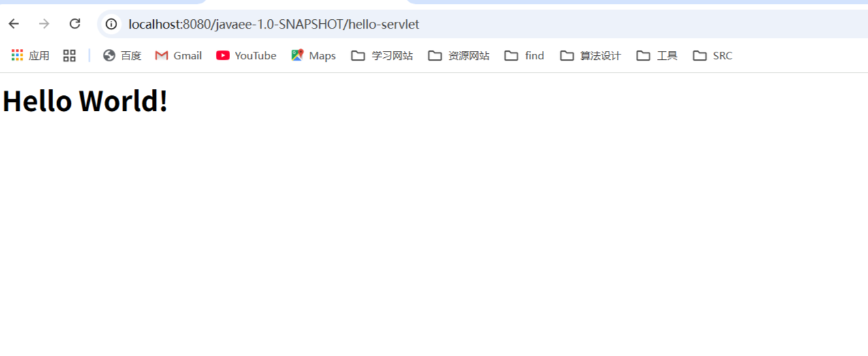
Task: Expand the SRC bookmark folder
Action: 713,56
